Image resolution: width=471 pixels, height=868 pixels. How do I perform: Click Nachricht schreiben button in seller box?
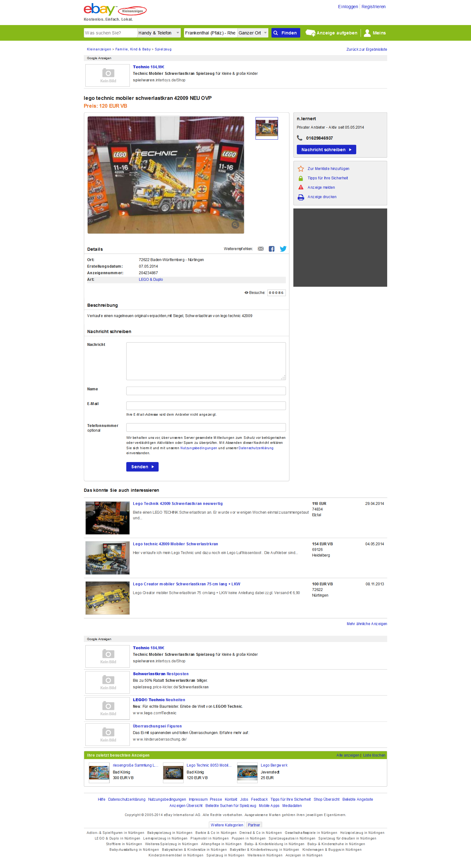[x=326, y=150]
